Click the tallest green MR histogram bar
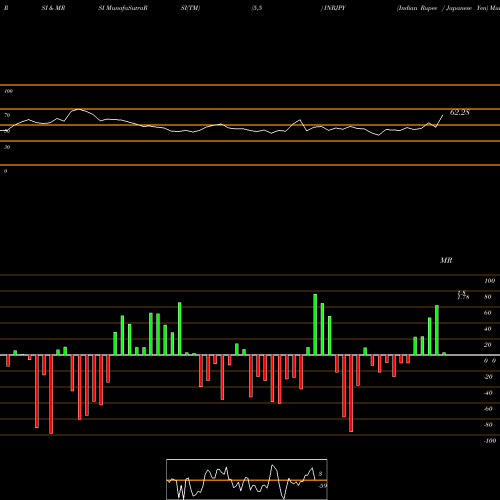Viewport: 500px width, 500px height. (315, 325)
